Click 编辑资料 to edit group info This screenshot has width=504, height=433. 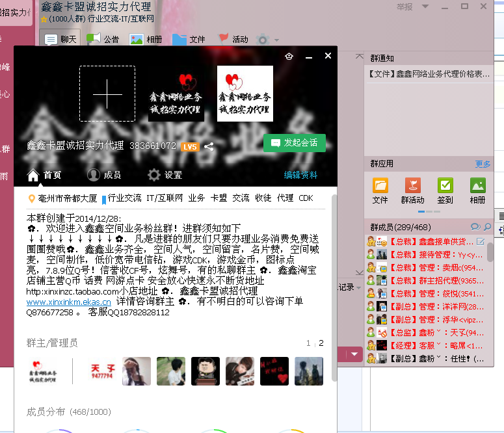tap(300, 175)
